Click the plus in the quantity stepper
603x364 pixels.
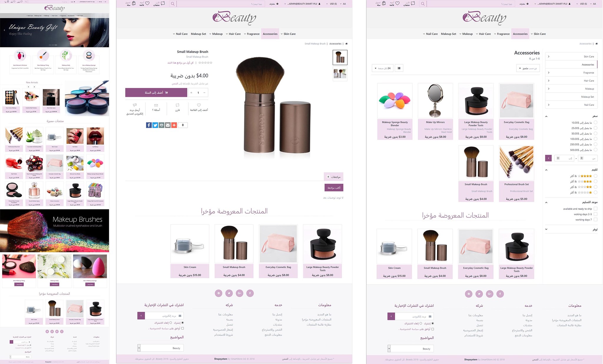click(191, 93)
